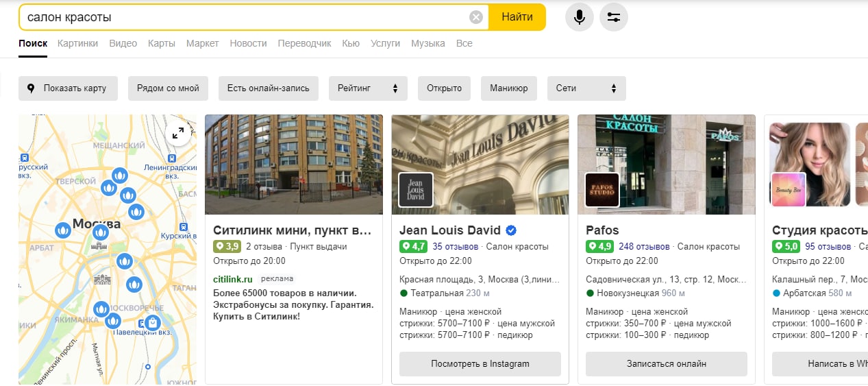868x386 pixels.
Task: Click the Beauty Box logo badge
Action: point(789,190)
